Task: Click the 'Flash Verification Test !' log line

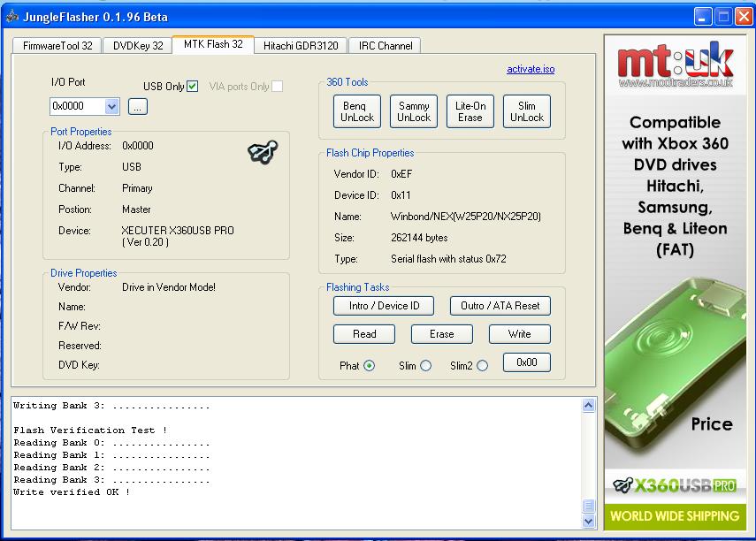Action: pyautogui.click(x=90, y=431)
